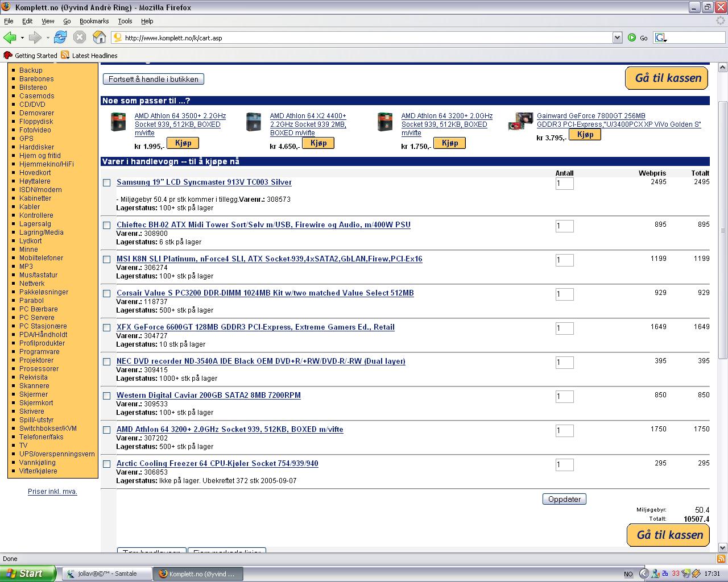Check the MSI K8N SLI Platinum checkbox
Screen dimensions: 728x582
(106, 259)
